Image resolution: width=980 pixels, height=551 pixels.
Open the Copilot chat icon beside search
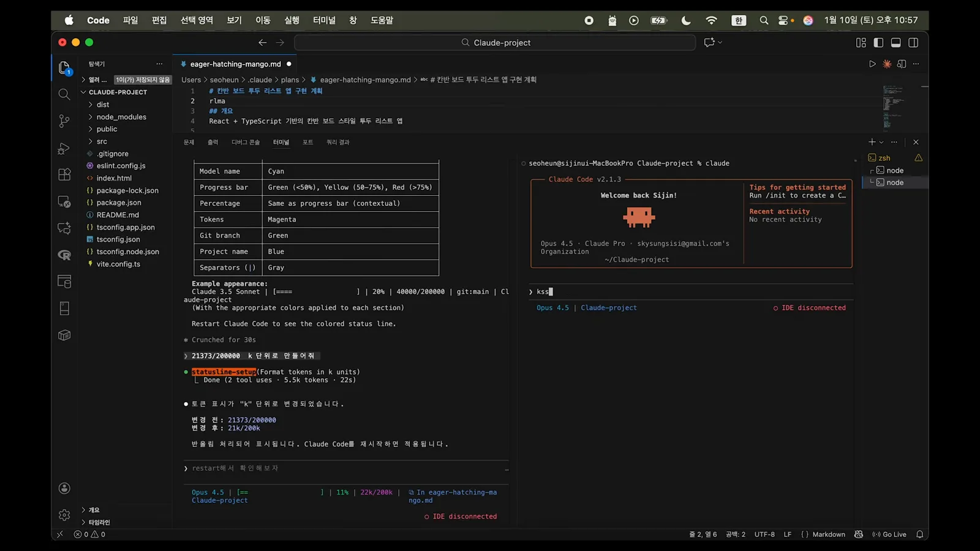tap(709, 42)
